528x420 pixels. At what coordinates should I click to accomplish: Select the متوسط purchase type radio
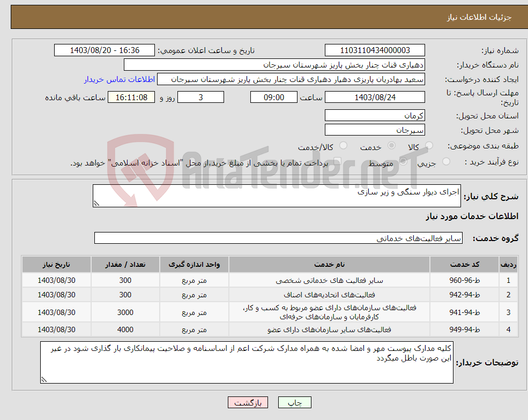(x=403, y=162)
